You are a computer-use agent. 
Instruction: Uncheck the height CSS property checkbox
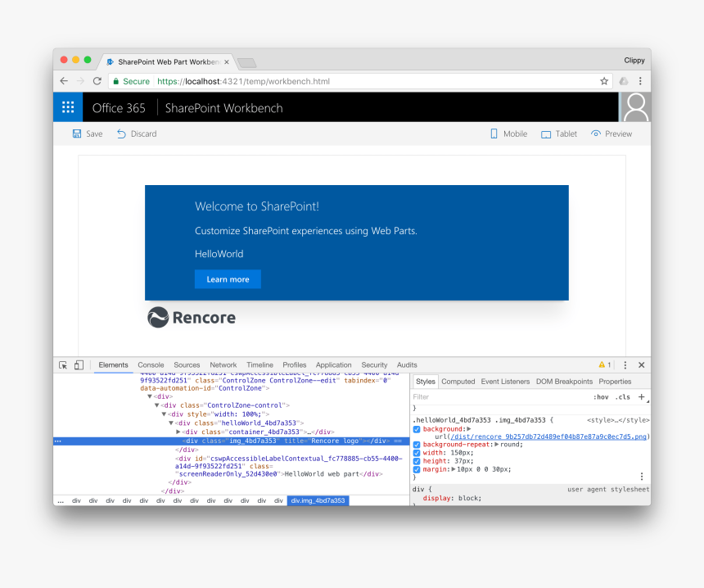pos(417,461)
